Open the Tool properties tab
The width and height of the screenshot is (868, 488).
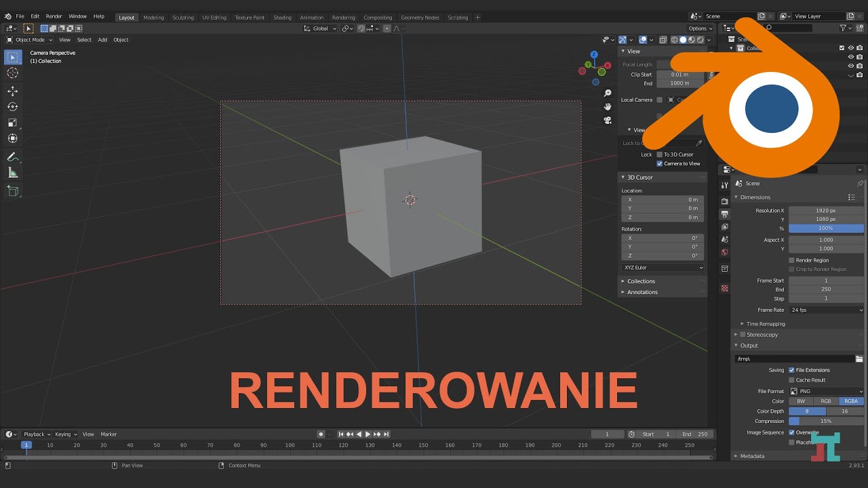[724, 184]
